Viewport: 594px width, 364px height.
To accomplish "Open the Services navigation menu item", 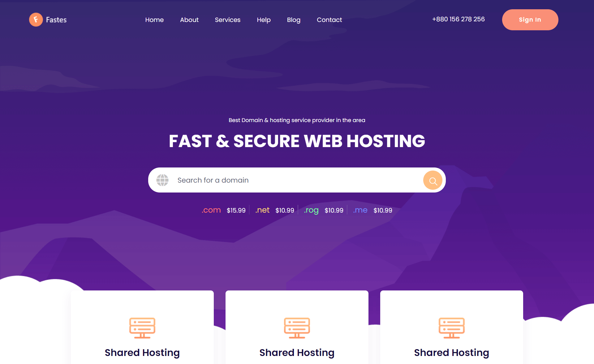I will [228, 19].
